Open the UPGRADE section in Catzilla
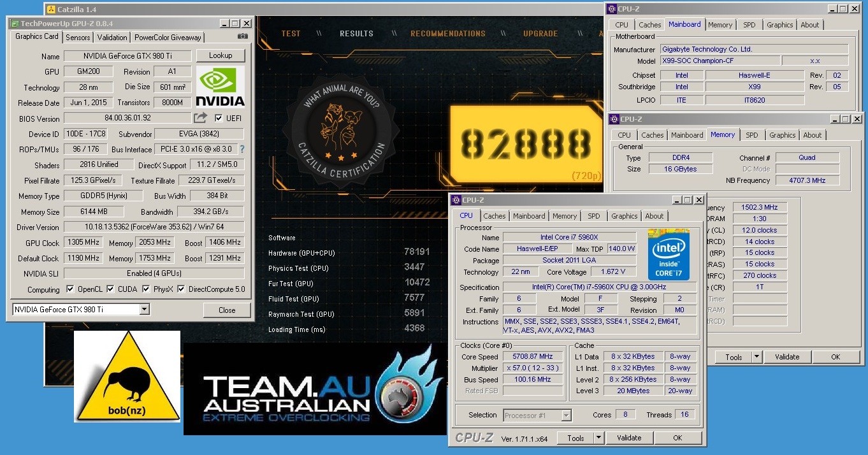Screen dimensions: 868x455 (540, 34)
